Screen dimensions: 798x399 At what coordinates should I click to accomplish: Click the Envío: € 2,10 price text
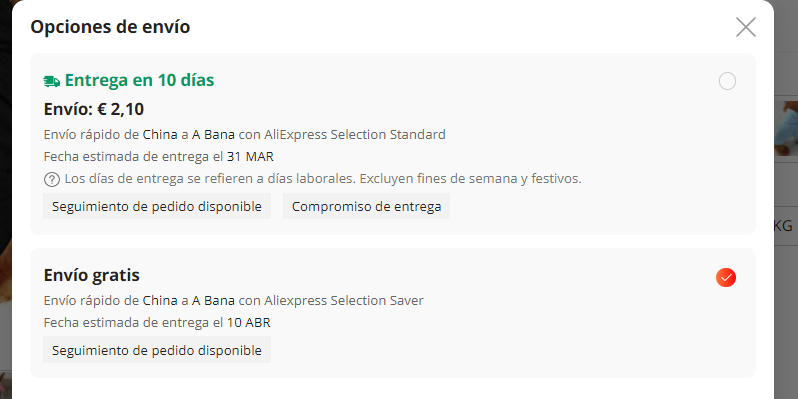tap(94, 109)
